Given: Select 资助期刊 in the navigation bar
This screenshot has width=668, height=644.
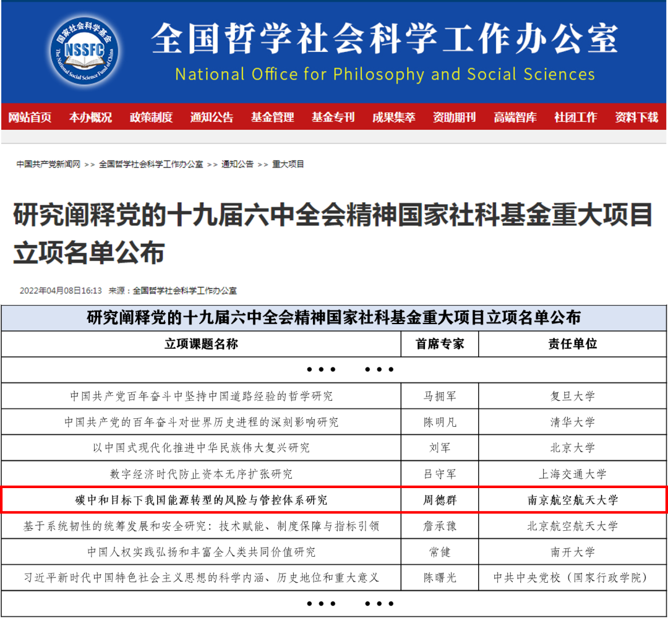Looking at the screenshot, I should coord(454,117).
